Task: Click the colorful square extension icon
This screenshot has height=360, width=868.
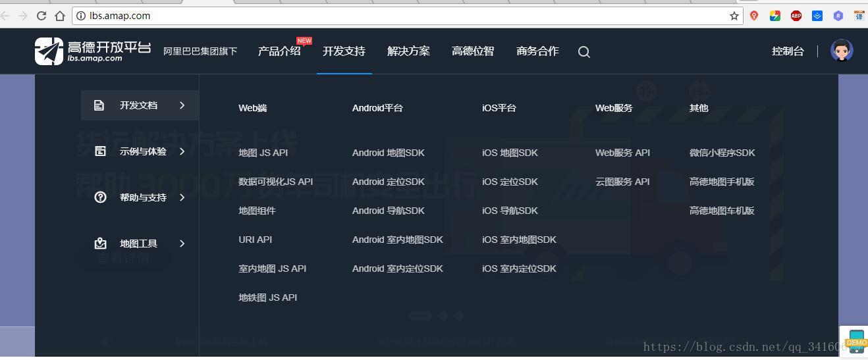Action: (775, 16)
